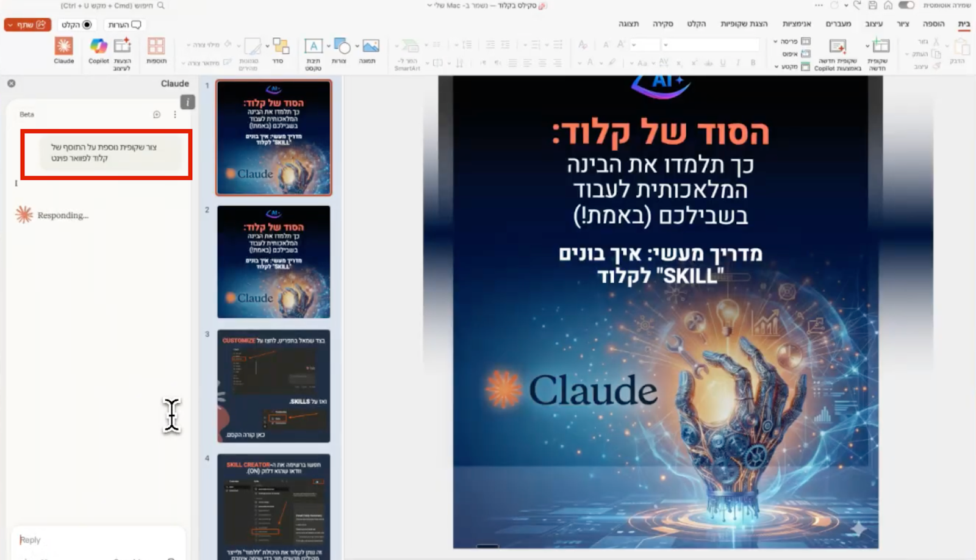Select slide 1 thumbnail

274,137
